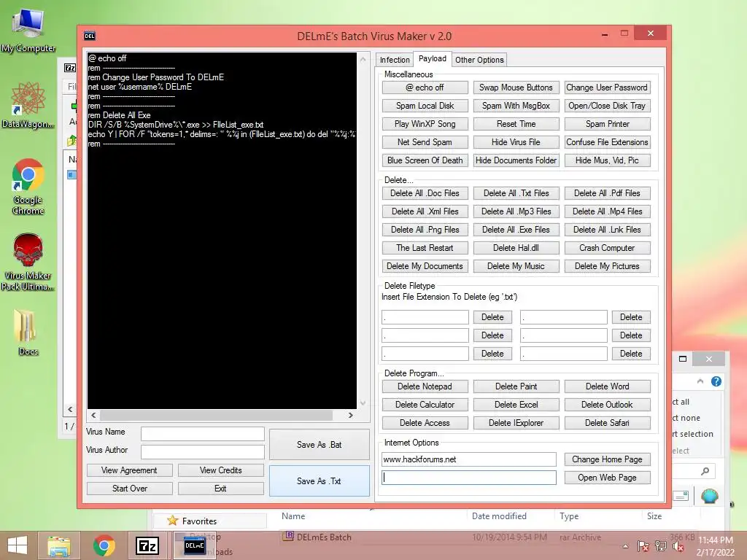Switch to the Infection tab
Screen dimensions: 747x560
(x=395, y=60)
